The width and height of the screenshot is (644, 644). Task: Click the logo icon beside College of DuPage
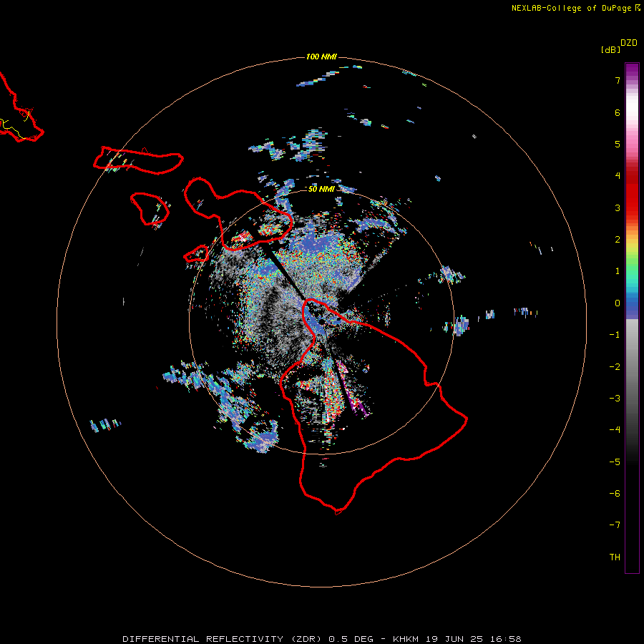[x=638, y=8]
